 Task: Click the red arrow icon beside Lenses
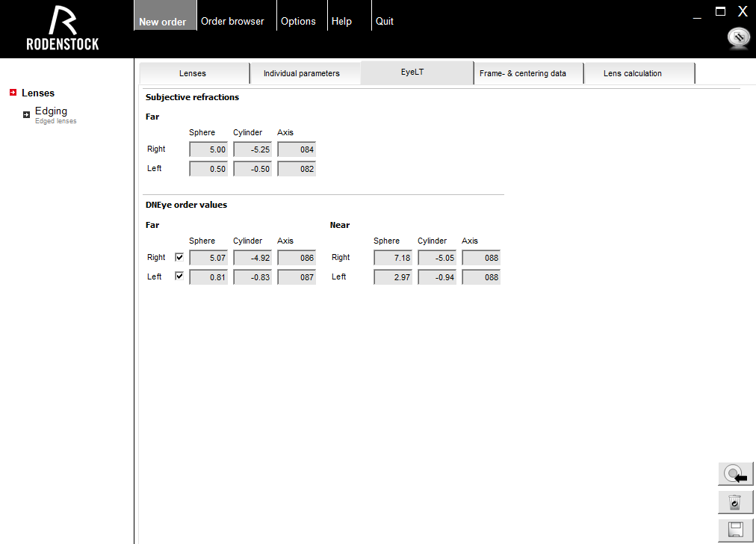click(13, 93)
